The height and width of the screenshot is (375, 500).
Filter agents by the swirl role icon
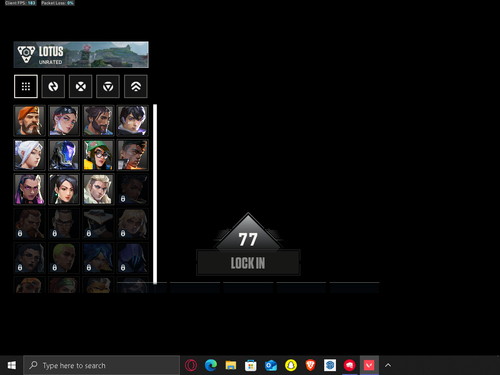coord(53,86)
